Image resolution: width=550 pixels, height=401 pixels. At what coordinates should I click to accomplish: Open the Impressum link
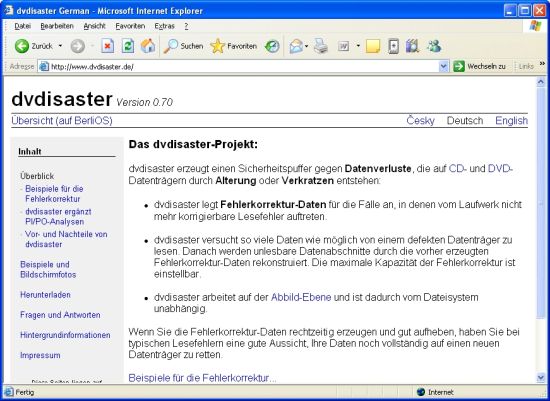(40, 355)
